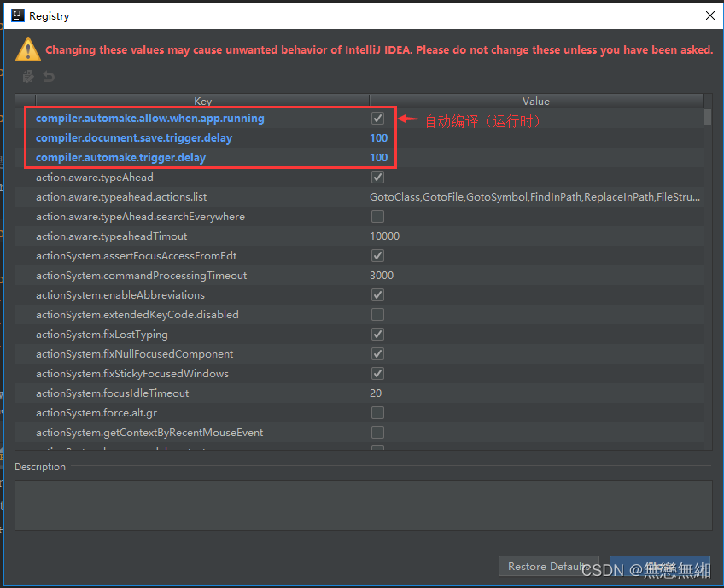Select the actionSystem.extendedKeyCode.disabled key
This screenshot has height=588, width=724.
tap(137, 315)
